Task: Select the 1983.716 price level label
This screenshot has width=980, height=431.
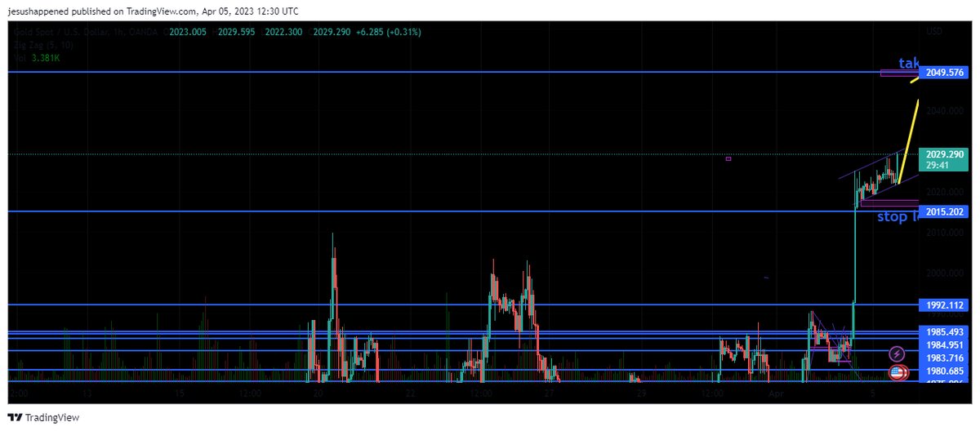Action: coord(944,358)
